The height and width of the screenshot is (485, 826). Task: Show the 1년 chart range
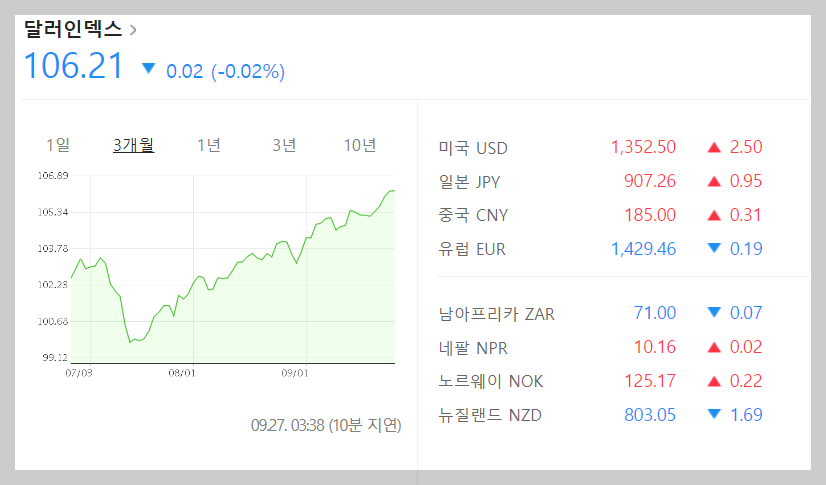tap(209, 145)
